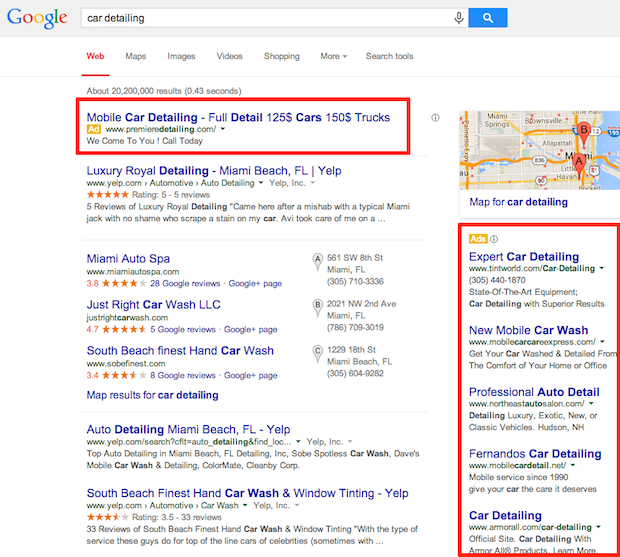Viewport: 620px width, 557px height.
Task: Open Search tools
Action: pos(389,56)
